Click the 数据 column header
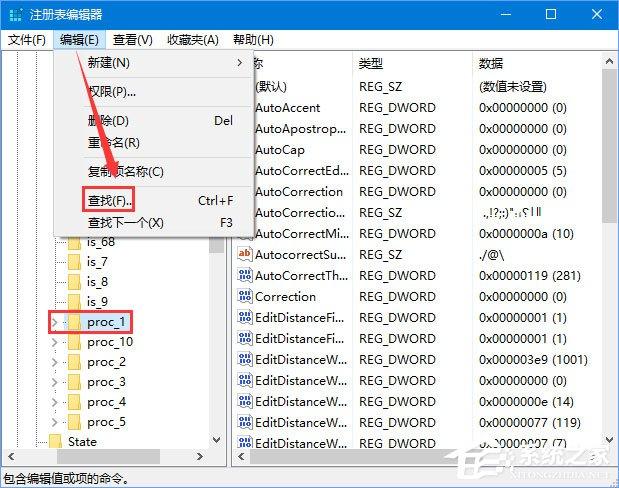This screenshot has height=488, width=619. (x=491, y=63)
